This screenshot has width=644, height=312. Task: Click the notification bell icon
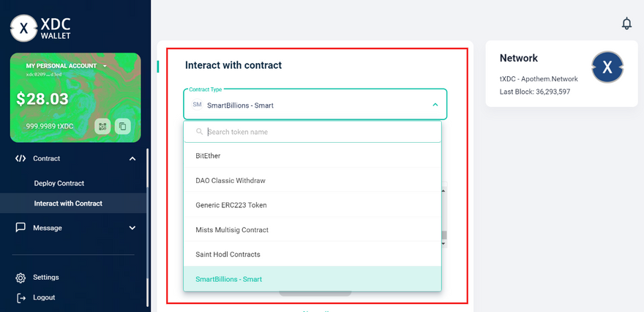point(626,24)
